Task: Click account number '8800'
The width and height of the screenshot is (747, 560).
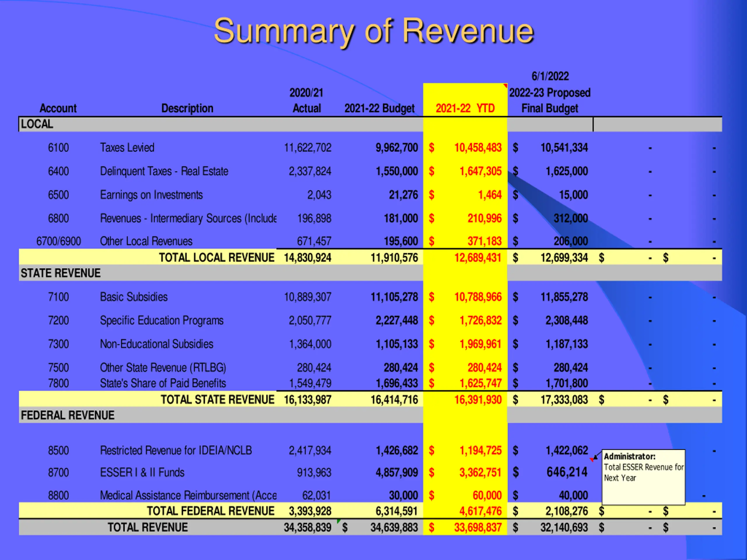Action: pyautogui.click(x=58, y=496)
